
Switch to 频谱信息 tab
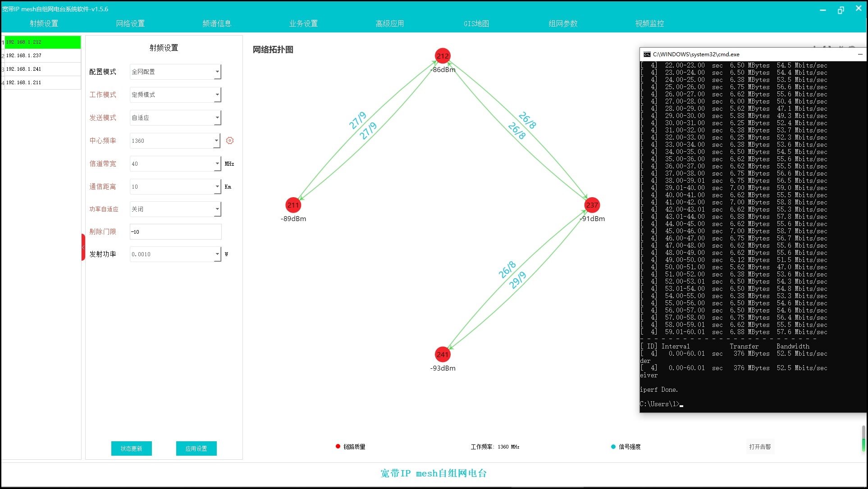[217, 23]
